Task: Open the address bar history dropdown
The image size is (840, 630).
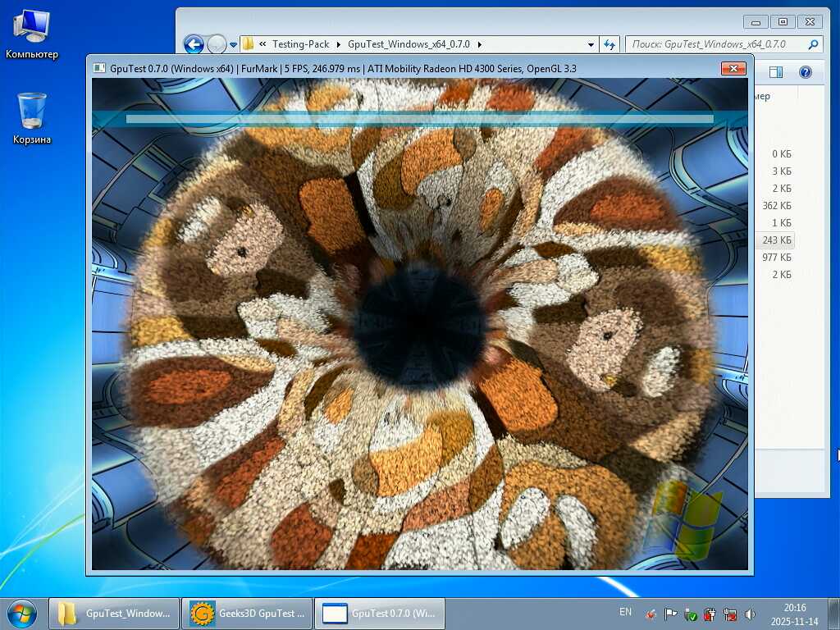Action: 591,44
